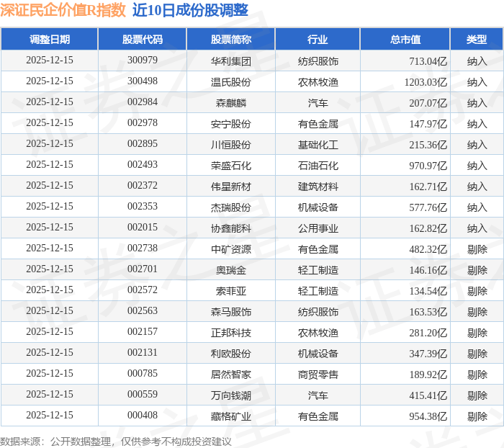Click the market value 577.76亿
This screenshot has width=504, height=448.
pos(427,207)
